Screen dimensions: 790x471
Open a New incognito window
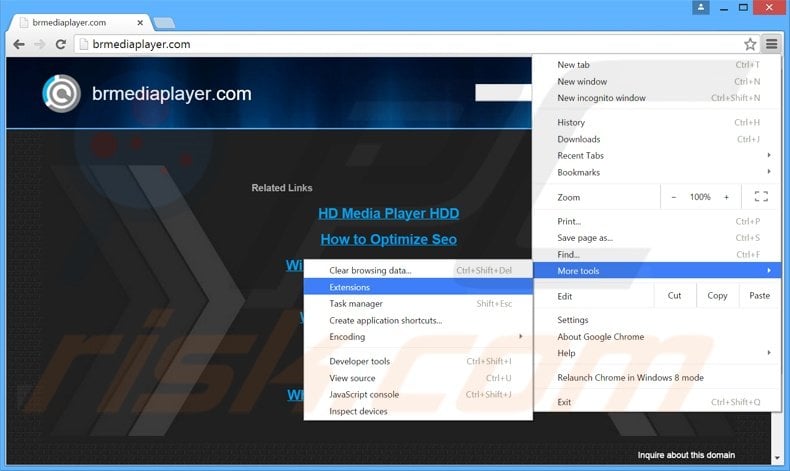pos(657,98)
